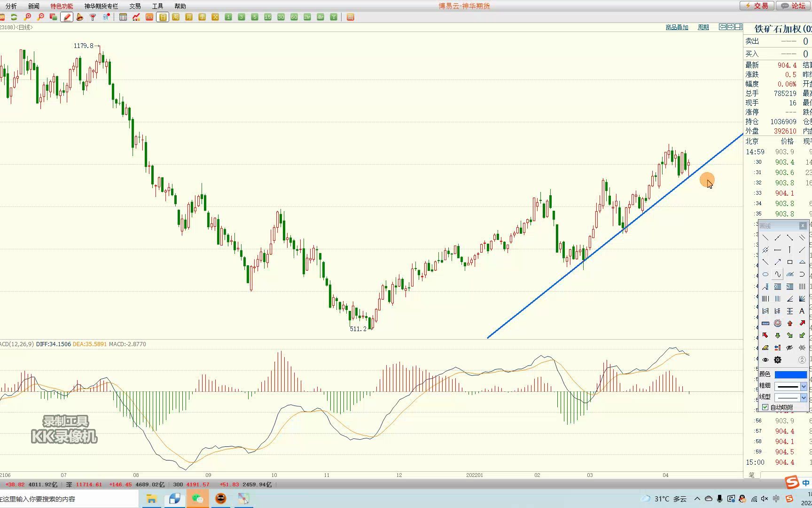Open the 帮助 menu

point(180,6)
